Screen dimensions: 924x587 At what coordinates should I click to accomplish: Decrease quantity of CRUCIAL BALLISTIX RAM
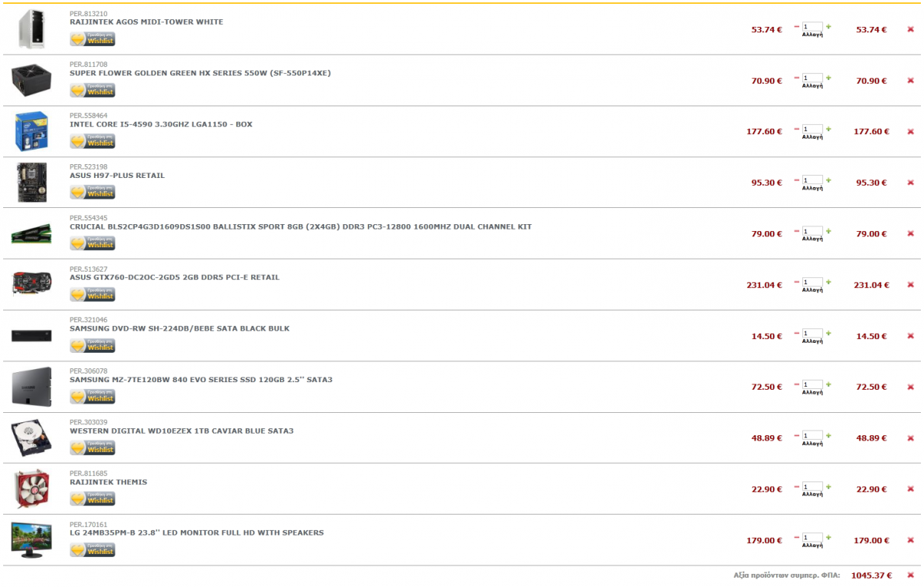[x=796, y=230]
